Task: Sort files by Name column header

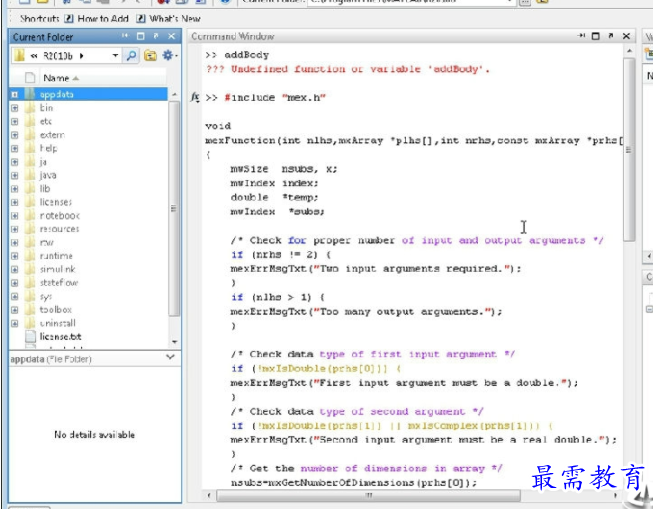Action: click(x=61, y=78)
